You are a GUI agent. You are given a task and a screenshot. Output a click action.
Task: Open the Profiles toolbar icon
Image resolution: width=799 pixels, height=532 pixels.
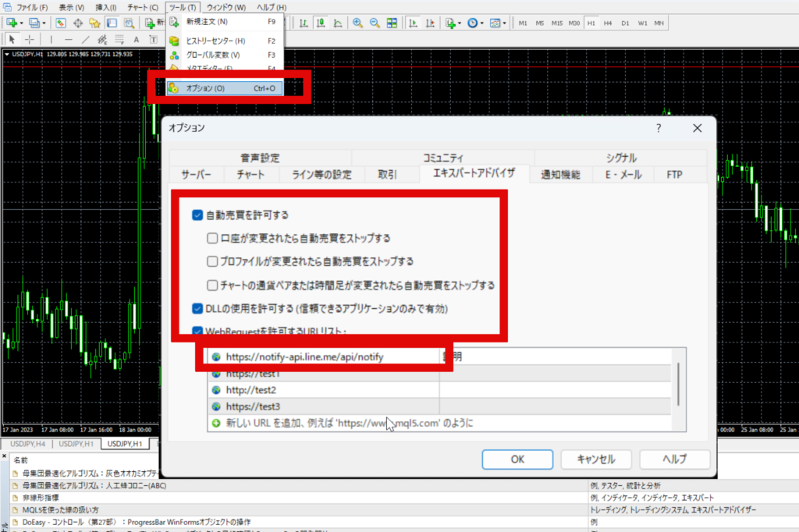34,23
